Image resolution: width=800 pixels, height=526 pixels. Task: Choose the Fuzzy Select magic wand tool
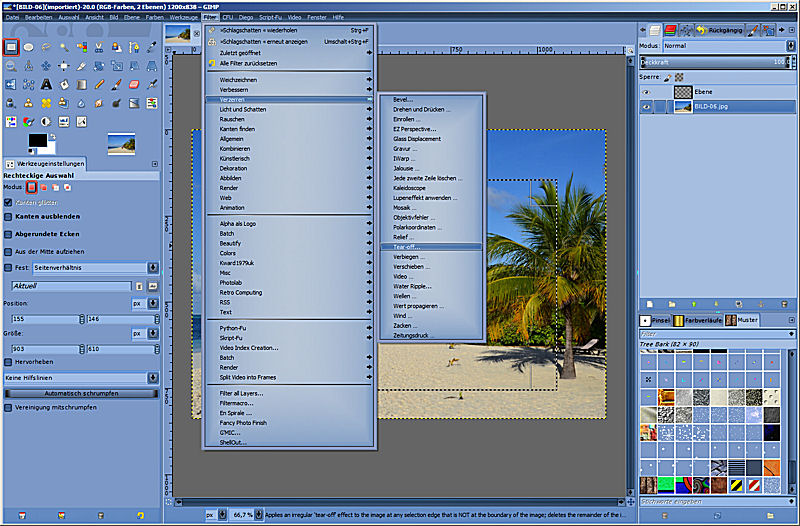pos(64,47)
